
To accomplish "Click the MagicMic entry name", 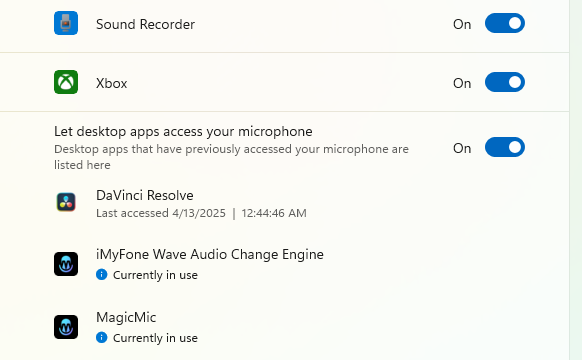I will point(126,317).
